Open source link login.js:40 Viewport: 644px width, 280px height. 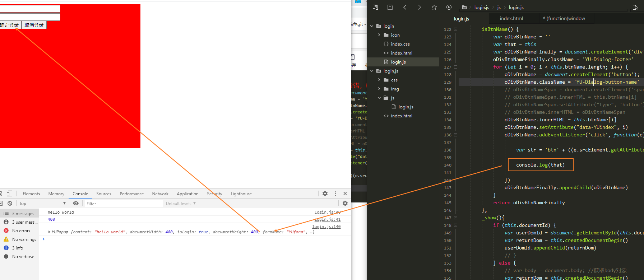(328, 212)
